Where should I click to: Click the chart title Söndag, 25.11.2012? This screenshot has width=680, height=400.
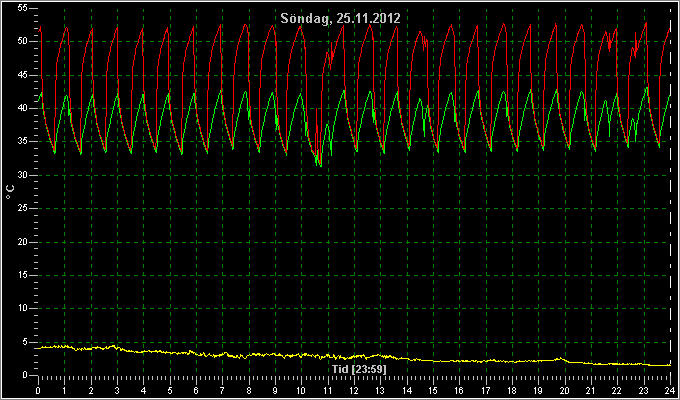[340, 18]
